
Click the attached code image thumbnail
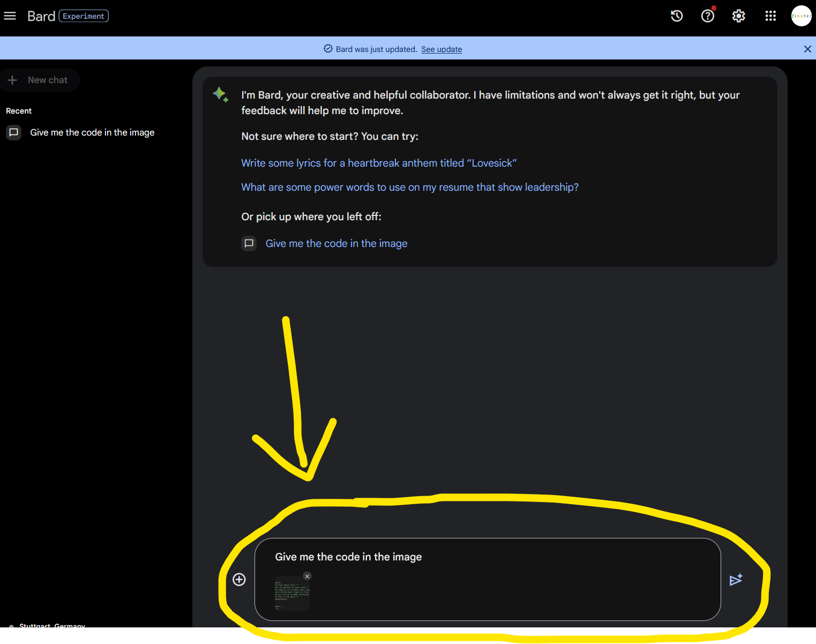pyautogui.click(x=291, y=595)
